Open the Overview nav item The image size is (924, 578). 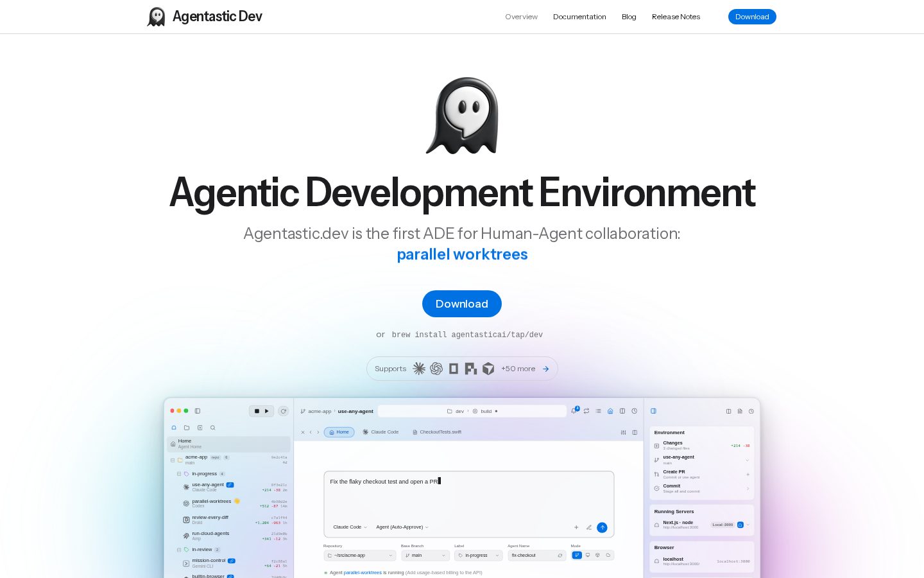click(521, 17)
